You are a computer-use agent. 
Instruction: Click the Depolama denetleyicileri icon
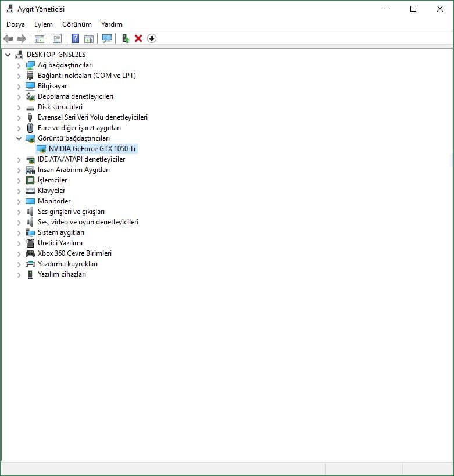30,96
